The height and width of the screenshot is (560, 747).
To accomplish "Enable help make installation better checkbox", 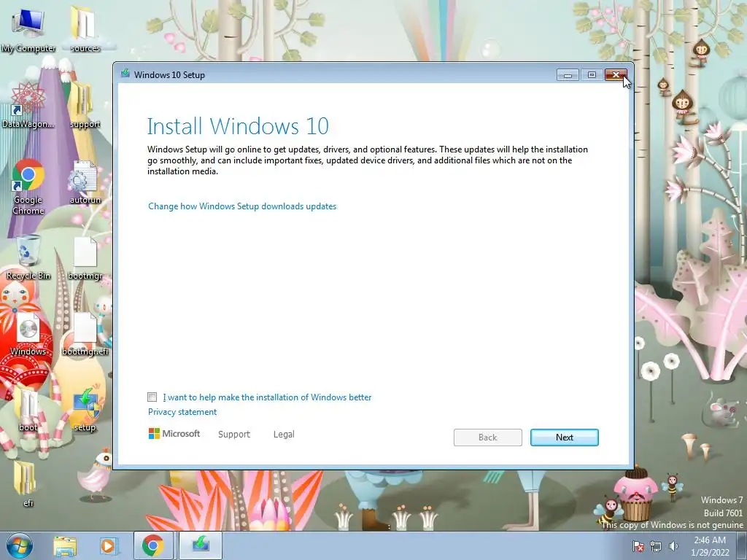I will pos(152,397).
